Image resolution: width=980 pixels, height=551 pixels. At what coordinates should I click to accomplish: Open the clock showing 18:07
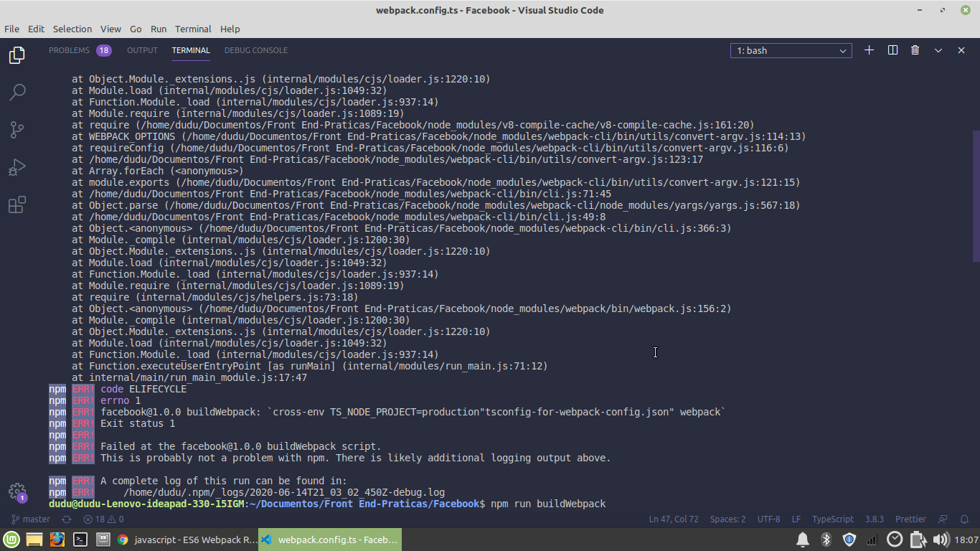pos(966,540)
